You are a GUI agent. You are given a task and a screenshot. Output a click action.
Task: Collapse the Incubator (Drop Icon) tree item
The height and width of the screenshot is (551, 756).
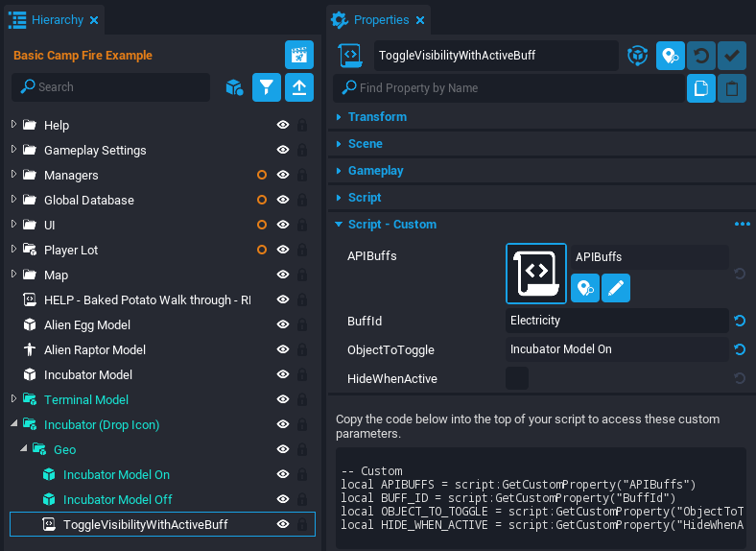(13, 424)
